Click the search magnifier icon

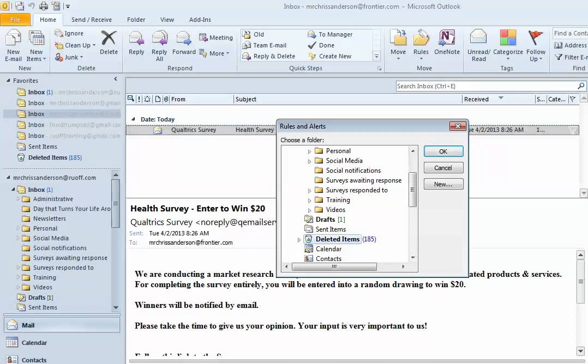click(581, 86)
